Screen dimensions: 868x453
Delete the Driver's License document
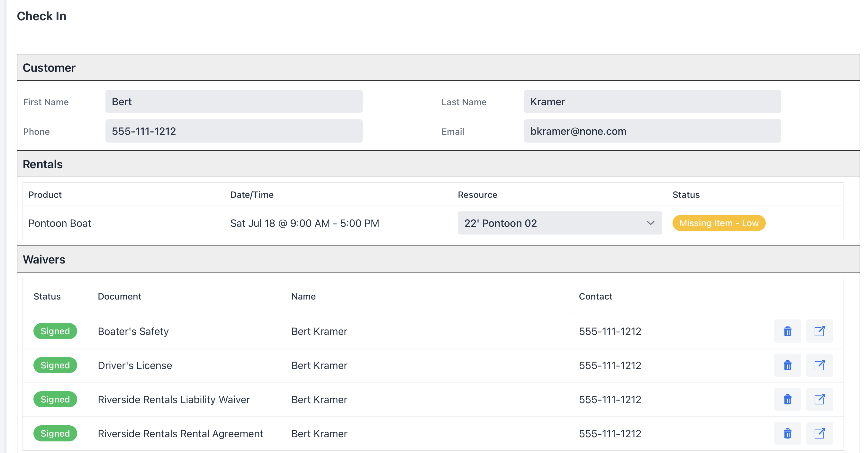[787, 365]
